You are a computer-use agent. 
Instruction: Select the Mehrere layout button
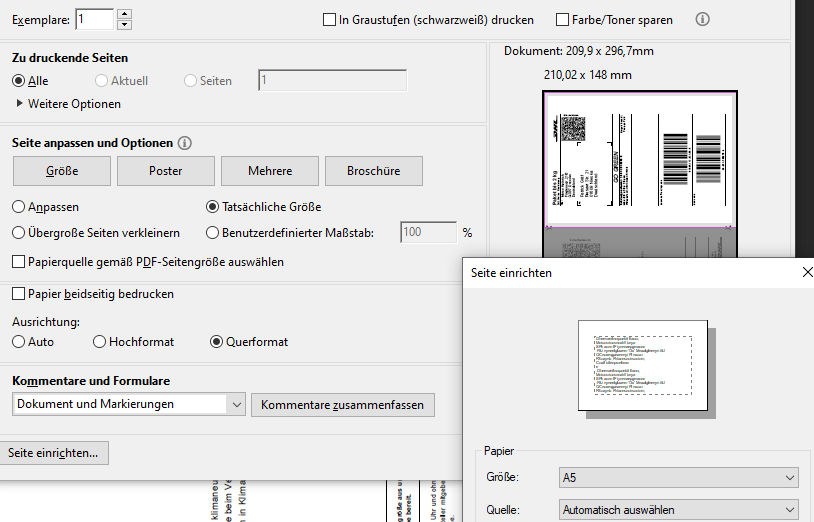(270, 171)
